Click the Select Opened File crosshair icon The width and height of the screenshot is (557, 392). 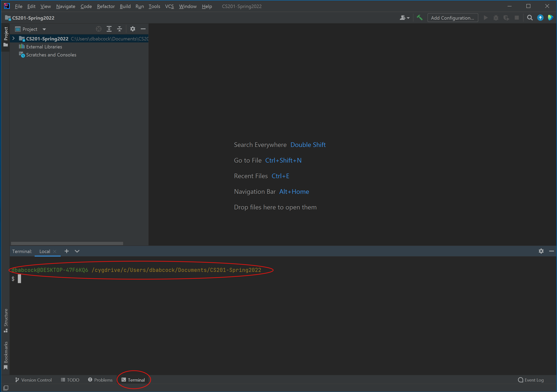point(99,29)
